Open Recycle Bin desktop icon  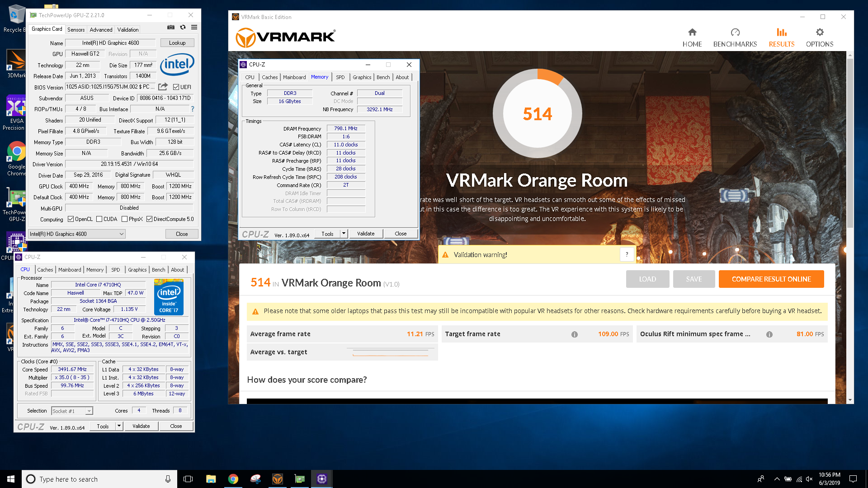click(x=16, y=19)
